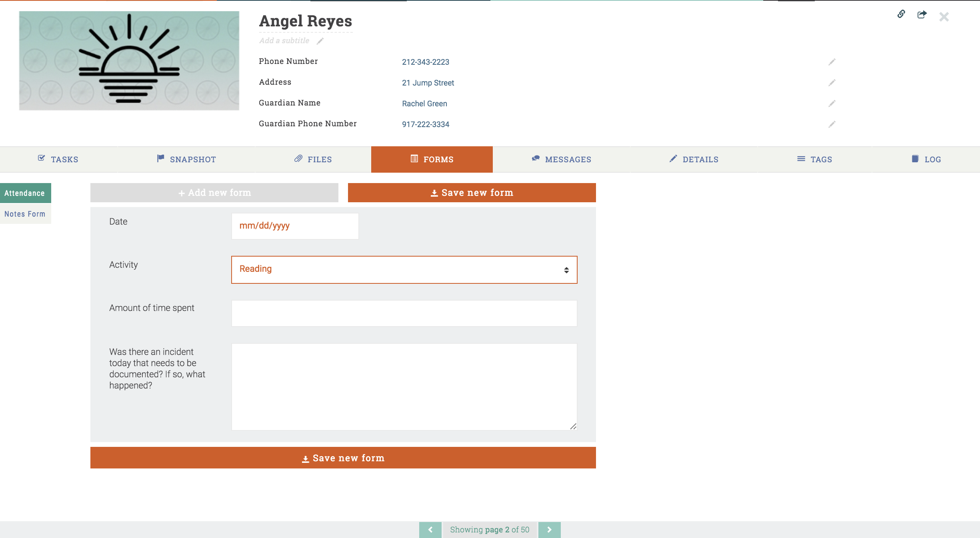
Task: Click pencil icon to edit Guardian Name
Action: point(832,104)
